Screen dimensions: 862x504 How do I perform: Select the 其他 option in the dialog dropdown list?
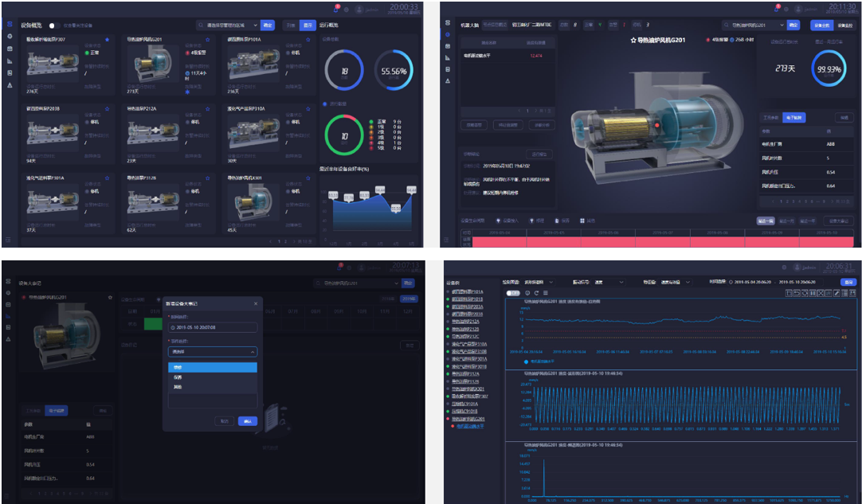coord(212,387)
